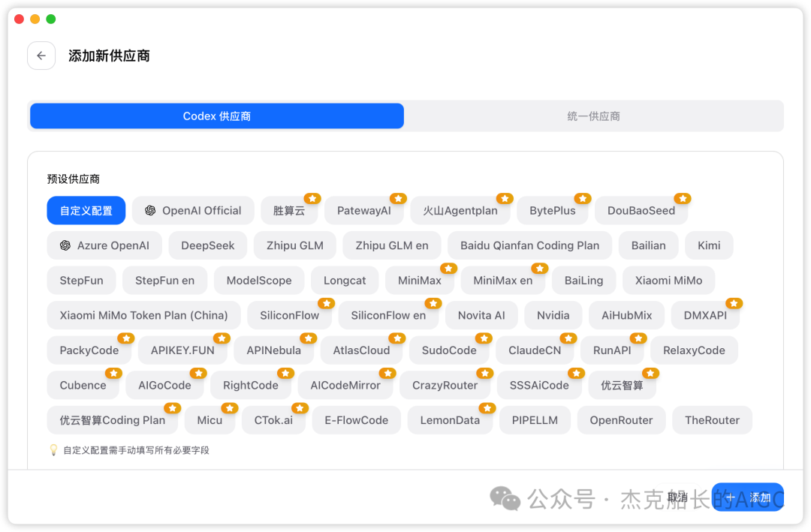Select the MiniMax provider
811x532 pixels.
420,280
